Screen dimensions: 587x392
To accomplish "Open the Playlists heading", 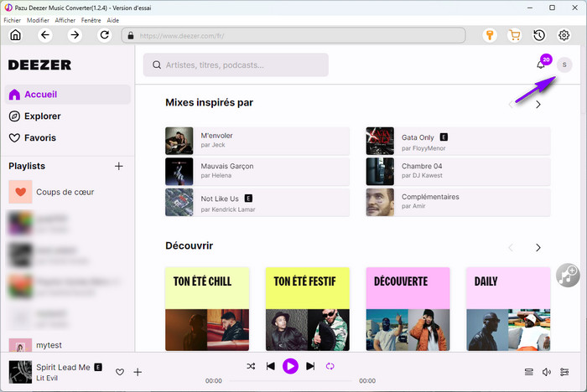I will pyautogui.click(x=27, y=166).
